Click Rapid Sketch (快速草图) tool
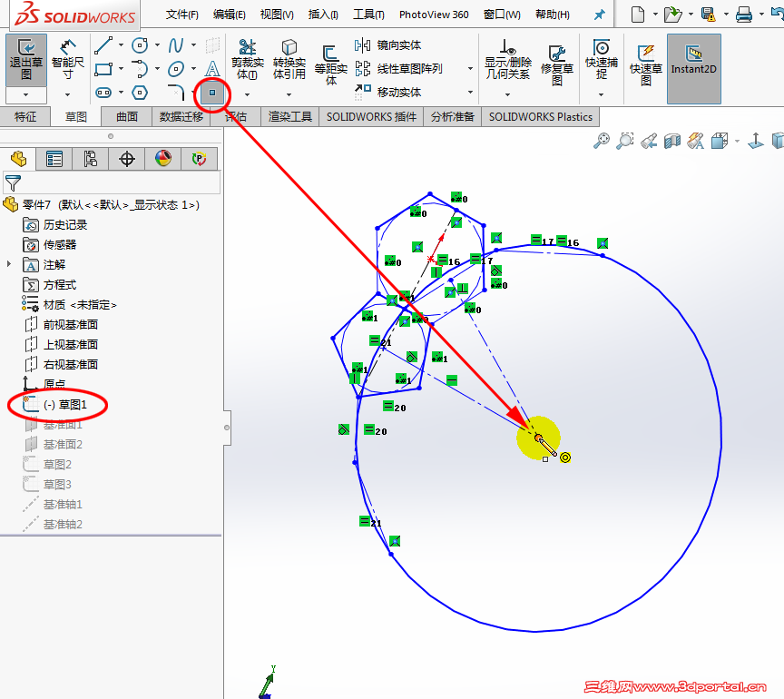The width and height of the screenshot is (784, 699). tap(645, 66)
